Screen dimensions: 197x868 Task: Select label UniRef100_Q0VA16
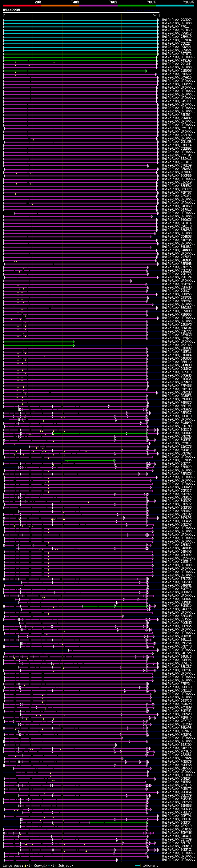click(x=177, y=77)
